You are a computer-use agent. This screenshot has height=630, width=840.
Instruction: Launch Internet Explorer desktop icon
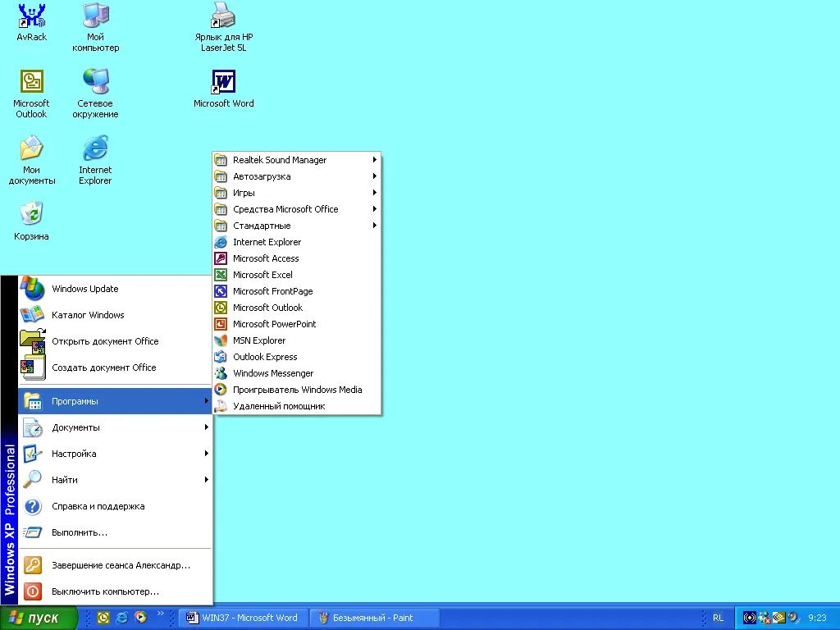(95, 160)
